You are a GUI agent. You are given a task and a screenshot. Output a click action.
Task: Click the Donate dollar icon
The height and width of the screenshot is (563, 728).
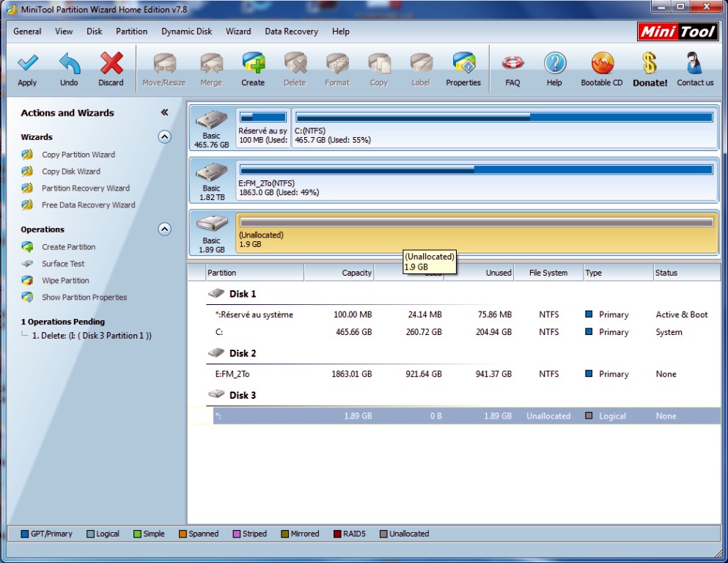(x=650, y=64)
